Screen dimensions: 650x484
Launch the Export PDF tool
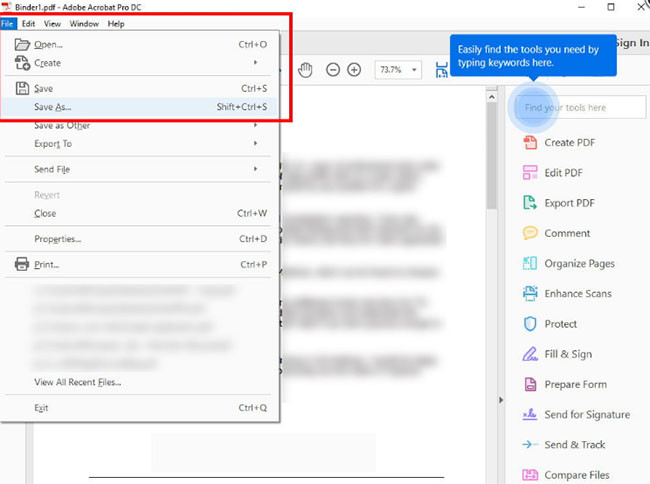click(x=568, y=203)
